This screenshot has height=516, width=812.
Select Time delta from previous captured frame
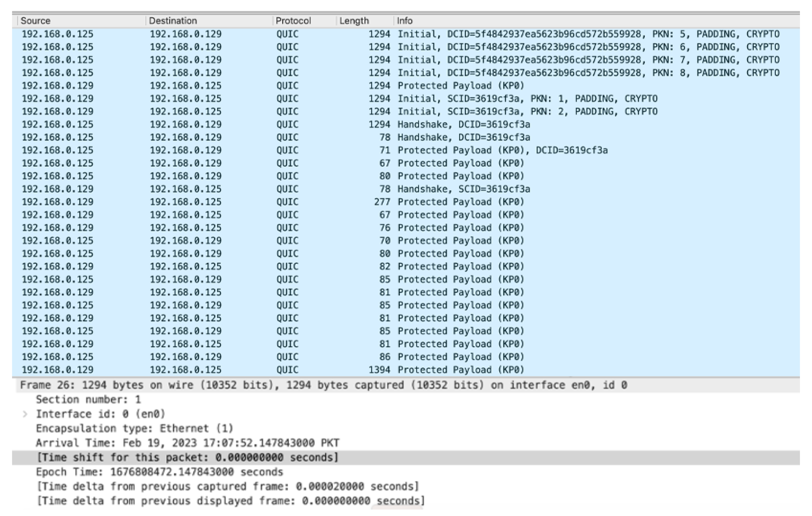click(228, 486)
